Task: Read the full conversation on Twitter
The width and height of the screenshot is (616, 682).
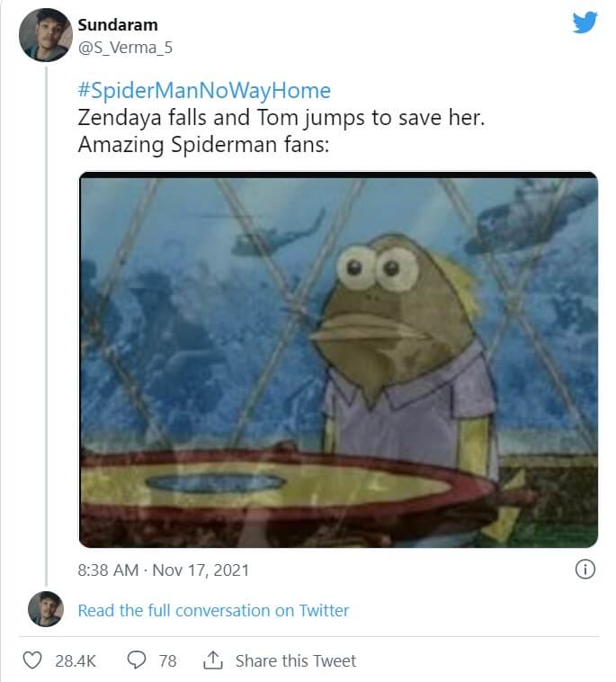Action: [213, 610]
